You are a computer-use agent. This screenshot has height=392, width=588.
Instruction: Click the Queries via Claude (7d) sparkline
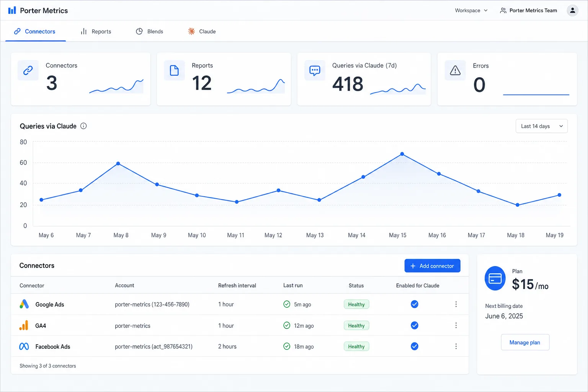click(x=398, y=88)
